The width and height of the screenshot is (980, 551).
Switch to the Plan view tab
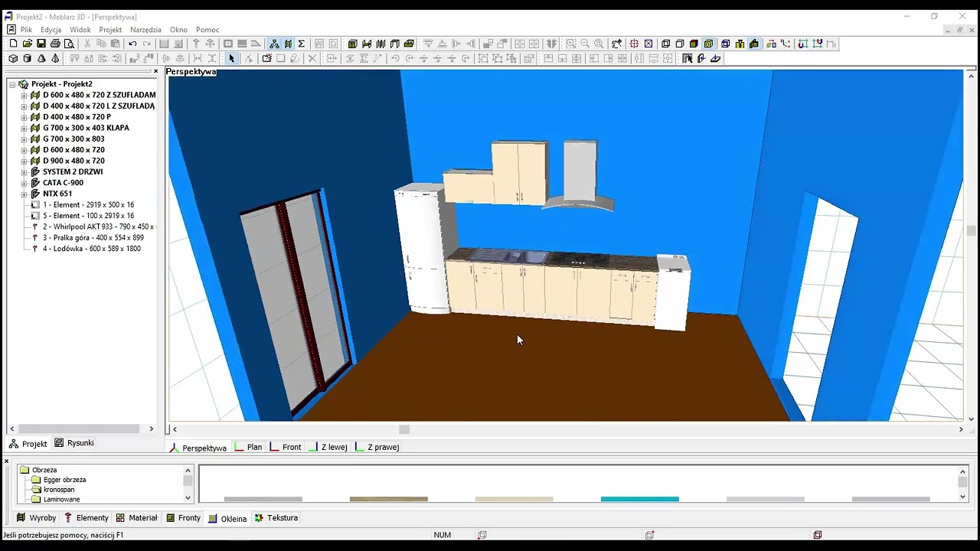pyautogui.click(x=248, y=447)
